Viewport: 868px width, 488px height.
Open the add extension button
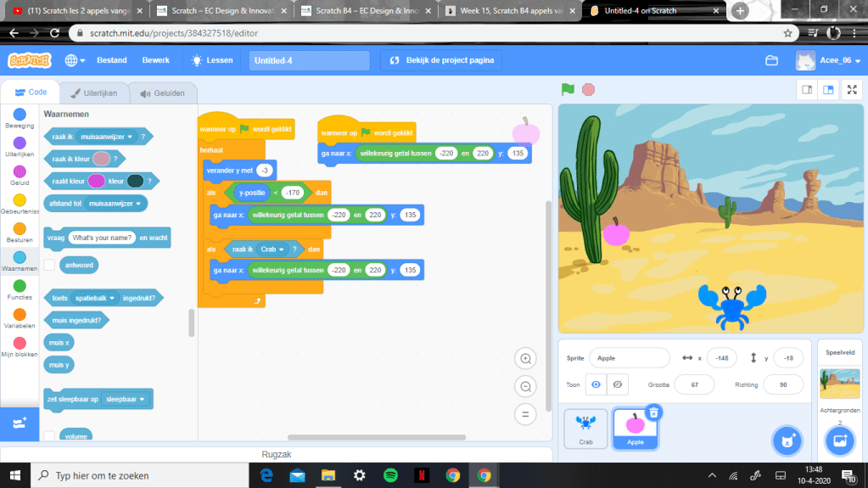pyautogui.click(x=20, y=422)
